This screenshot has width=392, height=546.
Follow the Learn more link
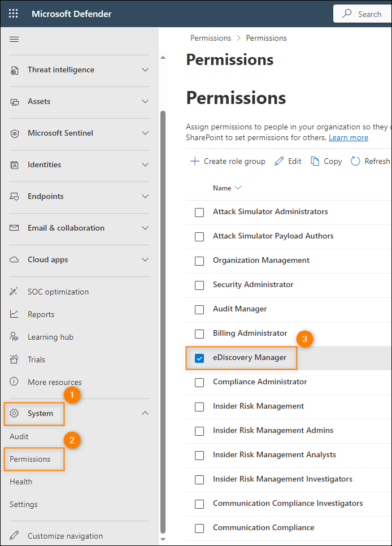pyautogui.click(x=348, y=137)
